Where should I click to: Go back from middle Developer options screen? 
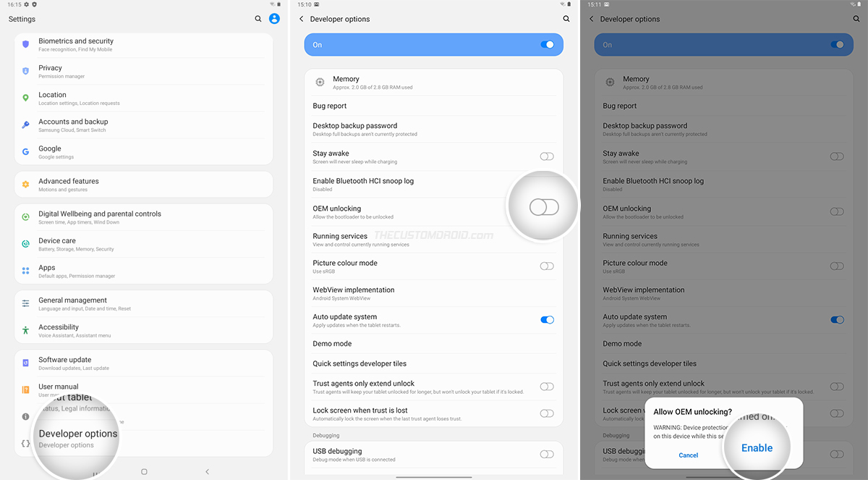click(302, 19)
